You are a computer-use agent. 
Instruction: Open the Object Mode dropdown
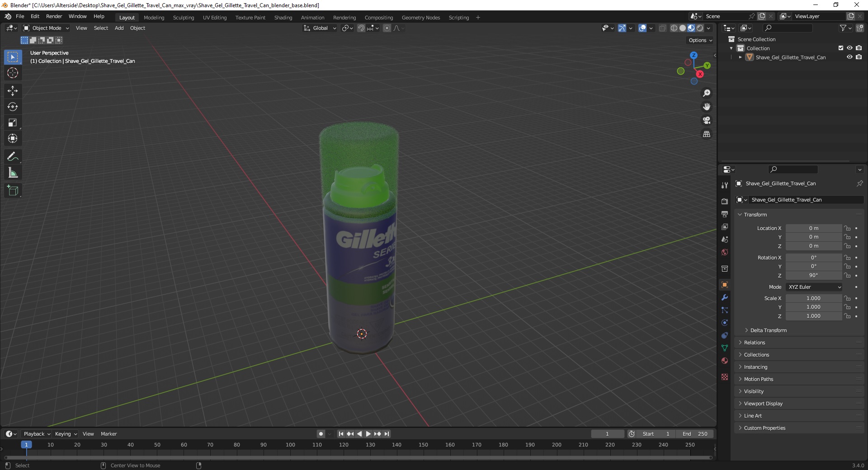(46, 28)
